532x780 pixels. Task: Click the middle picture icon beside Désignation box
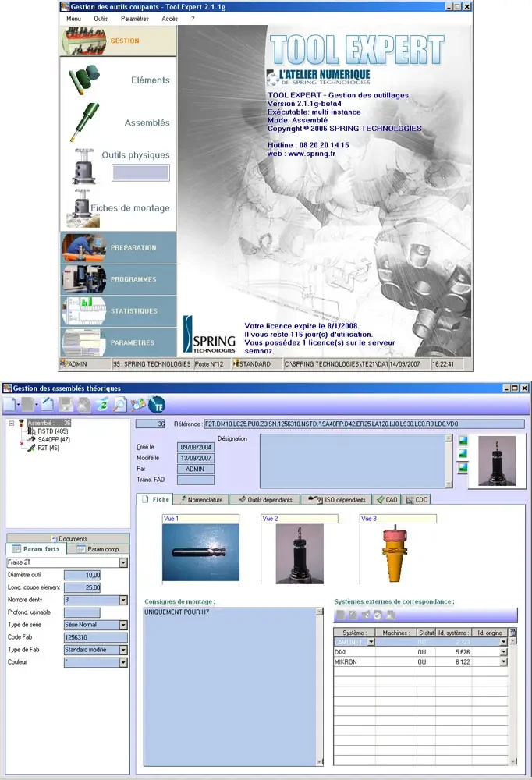click(463, 454)
